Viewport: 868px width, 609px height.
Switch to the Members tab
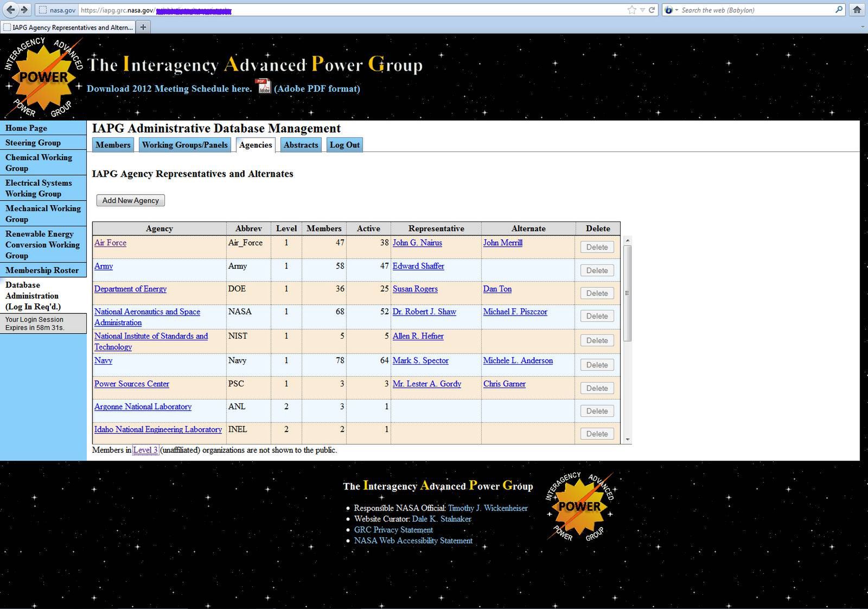click(x=113, y=145)
